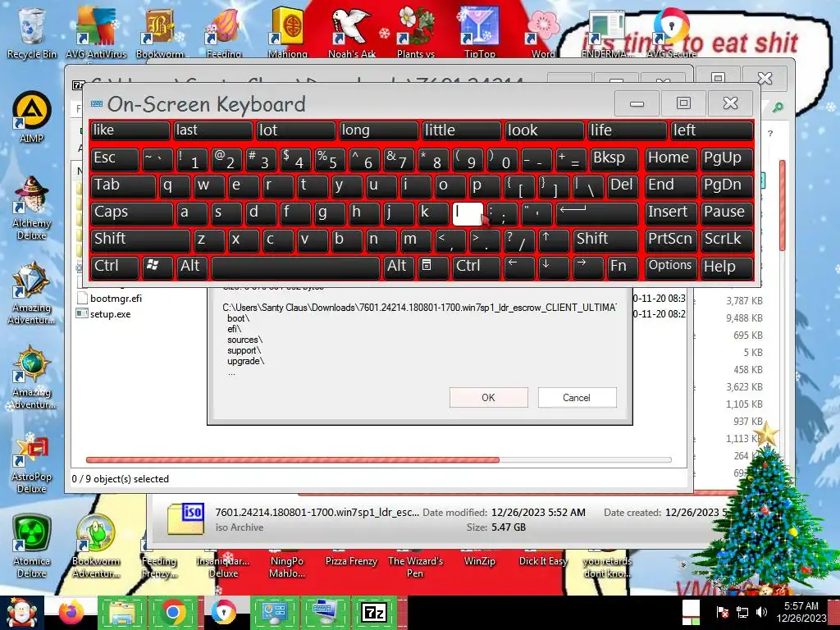Open TipTop desktop shortcut
This screenshot has height=630, width=840.
(x=479, y=31)
